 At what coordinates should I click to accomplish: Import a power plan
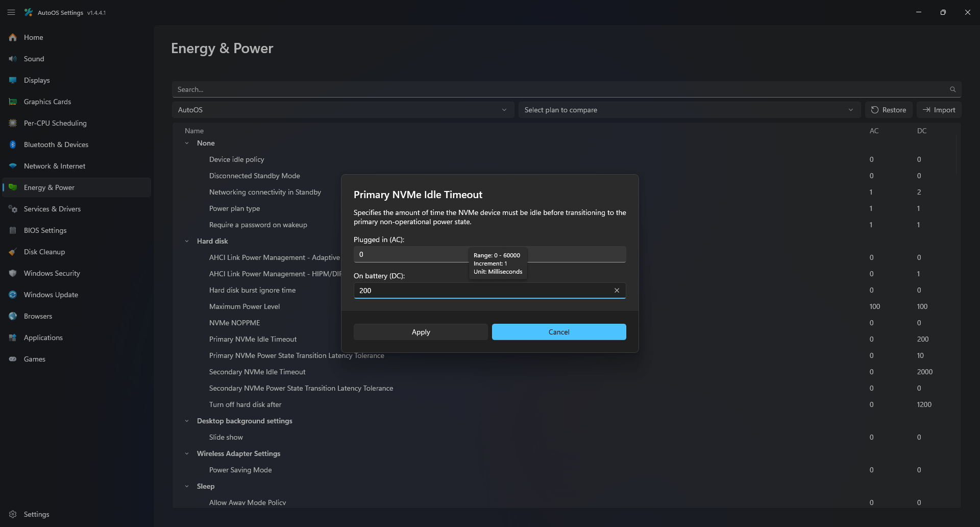click(x=939, y=110)
